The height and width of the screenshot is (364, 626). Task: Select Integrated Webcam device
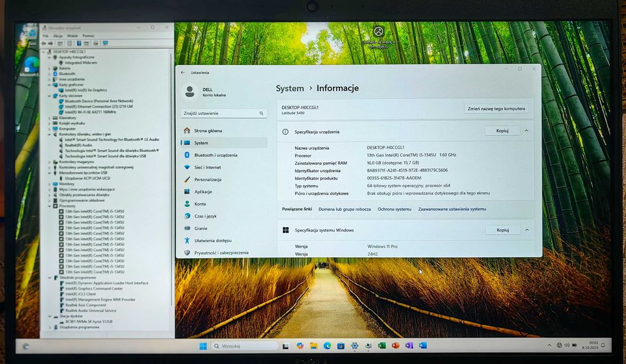(81, 63)
